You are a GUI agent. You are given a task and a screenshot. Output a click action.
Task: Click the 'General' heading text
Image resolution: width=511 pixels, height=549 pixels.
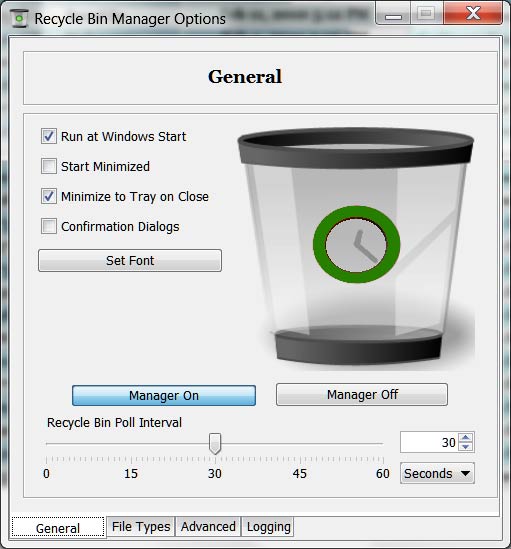coord(245,77)
